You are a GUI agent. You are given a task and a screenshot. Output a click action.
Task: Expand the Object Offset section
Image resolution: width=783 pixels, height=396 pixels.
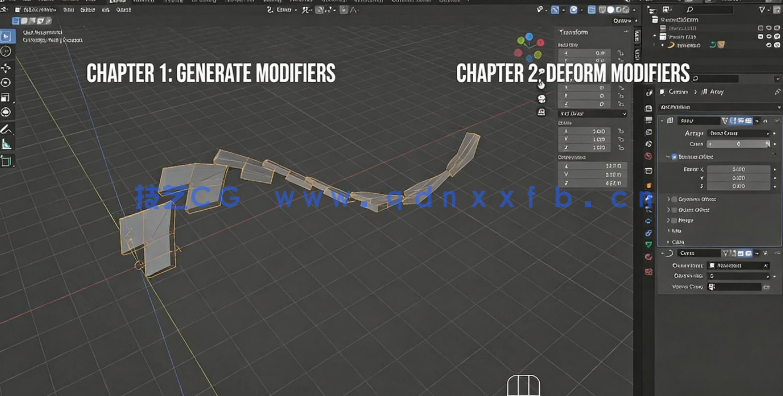(x=668, y=210)
